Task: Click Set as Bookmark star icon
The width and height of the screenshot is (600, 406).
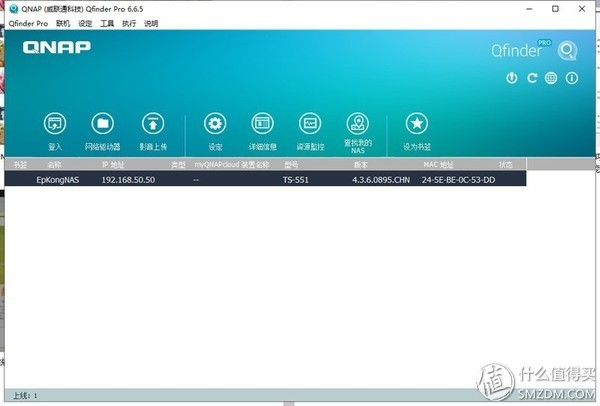Action: (x=417, y=124)
